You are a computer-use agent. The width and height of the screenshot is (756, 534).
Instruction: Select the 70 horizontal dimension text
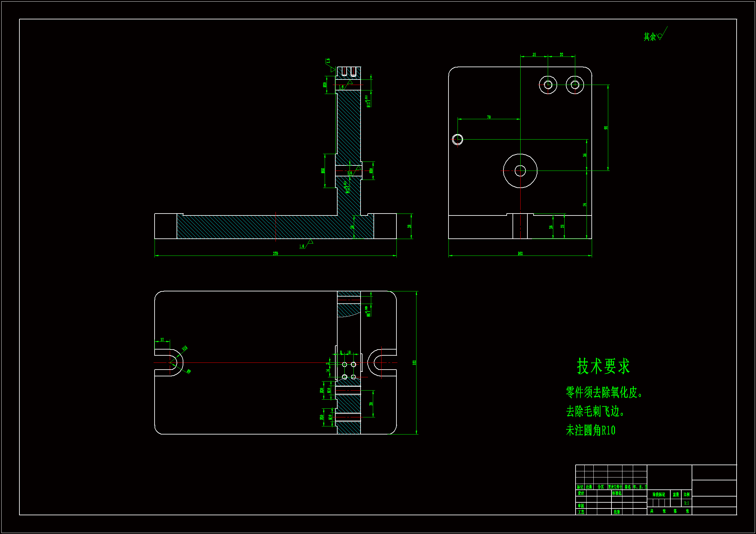point(489,117)
